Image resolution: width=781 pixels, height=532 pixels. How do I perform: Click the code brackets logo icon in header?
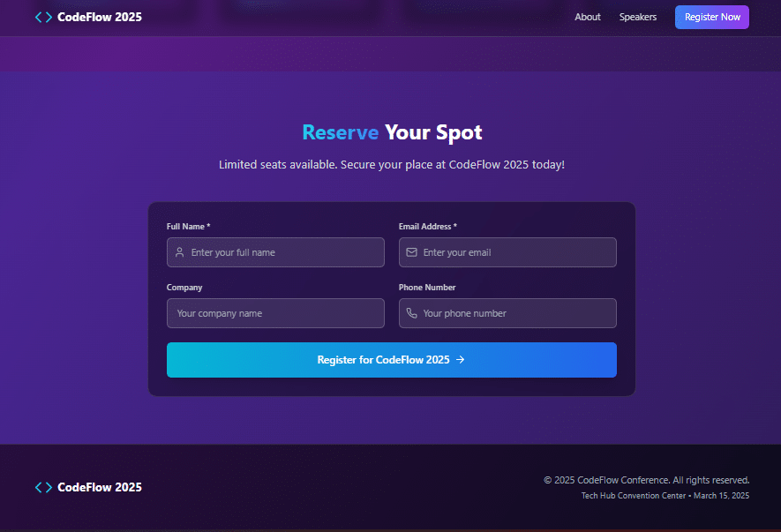pyautogui.click(x=43, y=17)
